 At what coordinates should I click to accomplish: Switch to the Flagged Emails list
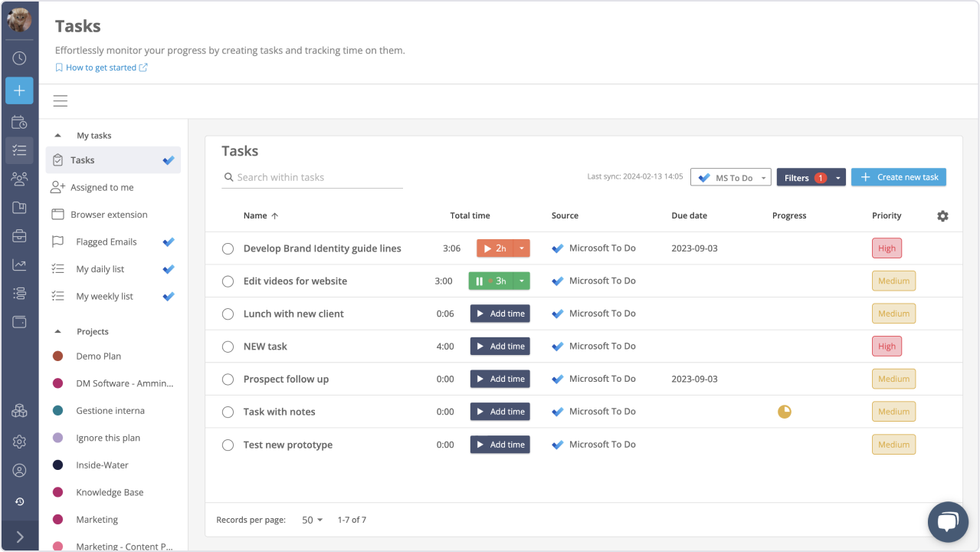click(x=107, y=242)
